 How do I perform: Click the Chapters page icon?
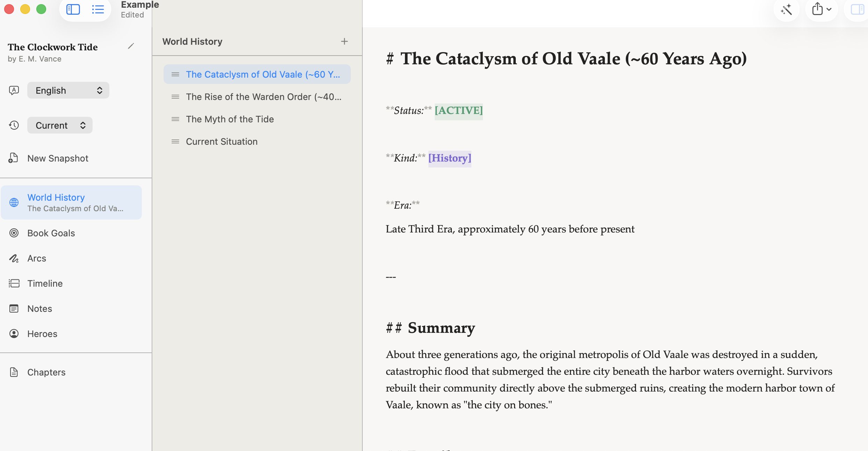coord(14,372)
